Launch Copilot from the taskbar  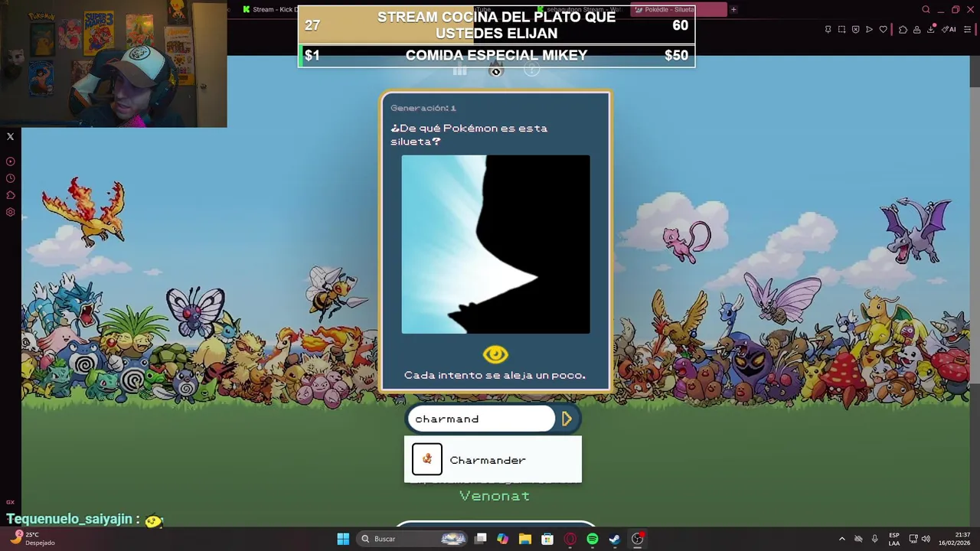502,539
